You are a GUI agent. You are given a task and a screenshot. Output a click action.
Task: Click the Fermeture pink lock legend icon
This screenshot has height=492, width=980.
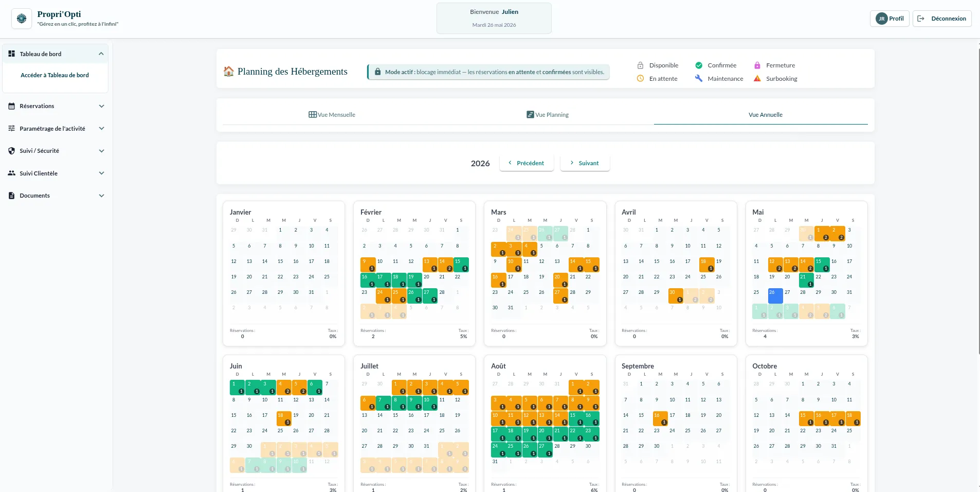tap(757, 65)
